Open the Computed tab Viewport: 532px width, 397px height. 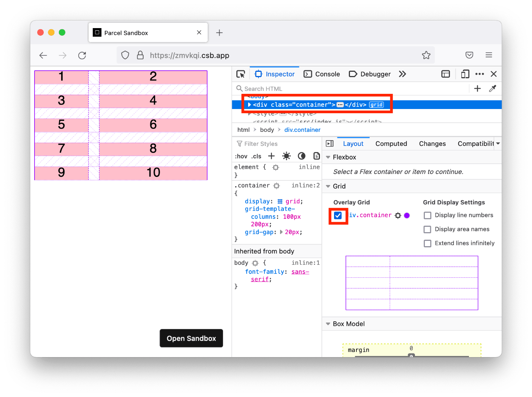[x=391, y=144]
